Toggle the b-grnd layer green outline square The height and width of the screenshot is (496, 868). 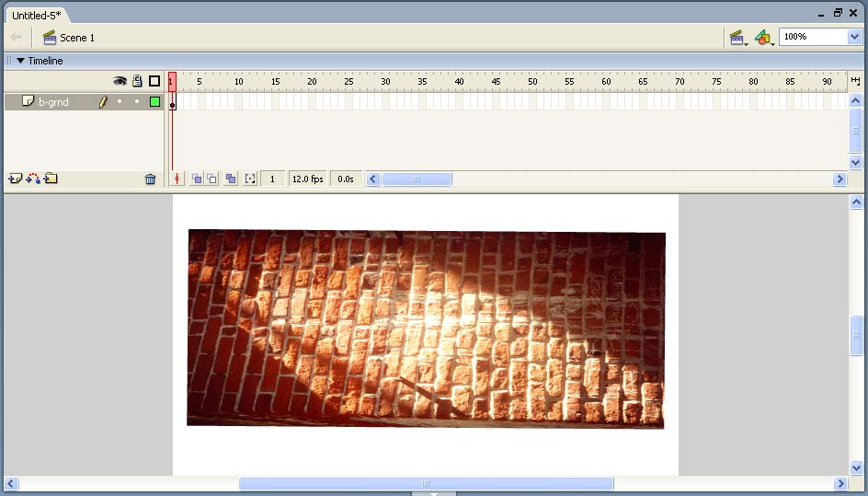154,102
